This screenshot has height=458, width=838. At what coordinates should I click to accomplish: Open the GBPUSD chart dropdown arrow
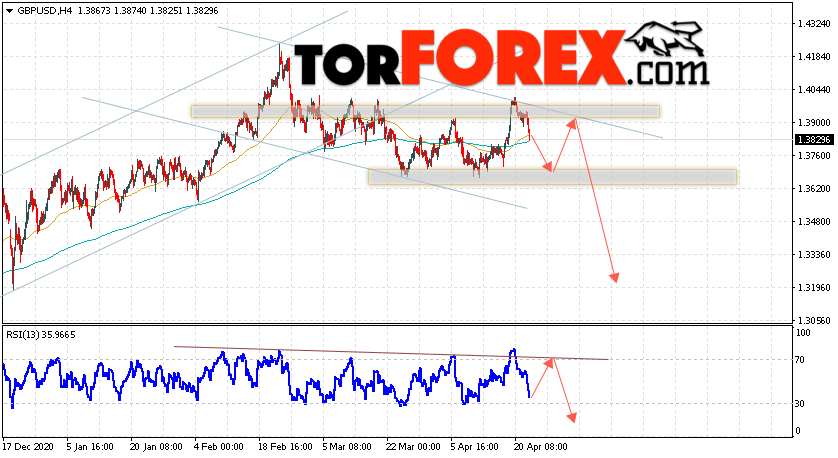point(9,11)
